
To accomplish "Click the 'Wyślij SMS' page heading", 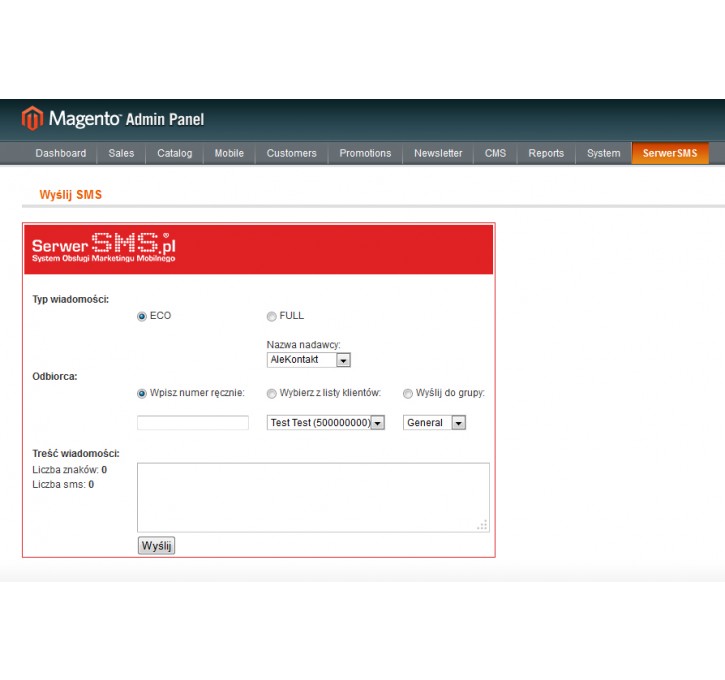I will [71, 195].
